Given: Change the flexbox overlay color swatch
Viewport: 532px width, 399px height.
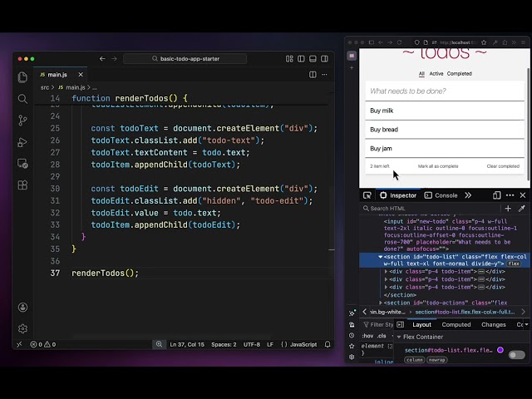Looking at the screenshot, I should point(500,350).
